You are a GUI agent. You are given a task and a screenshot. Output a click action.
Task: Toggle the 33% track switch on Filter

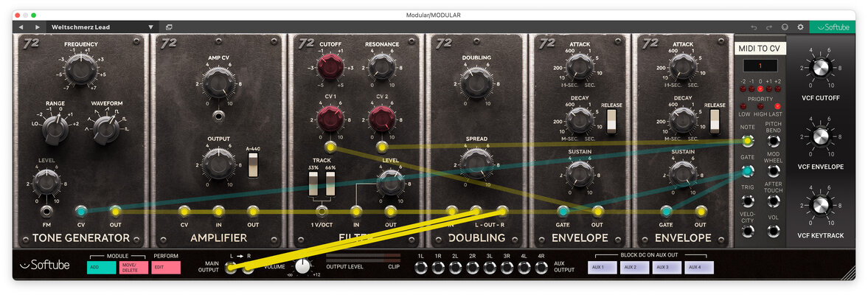coord(313,184)
